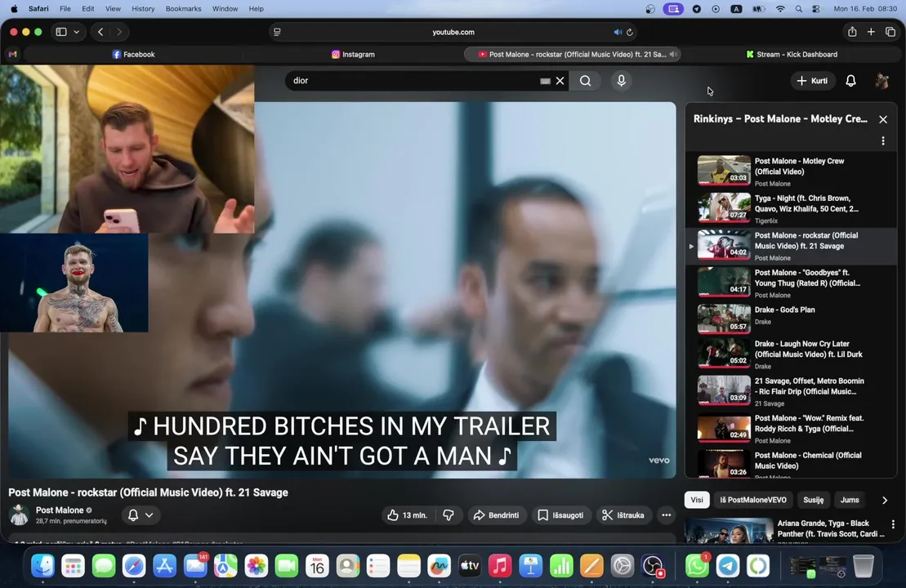Show Safari tab overview

click(890, 32)
